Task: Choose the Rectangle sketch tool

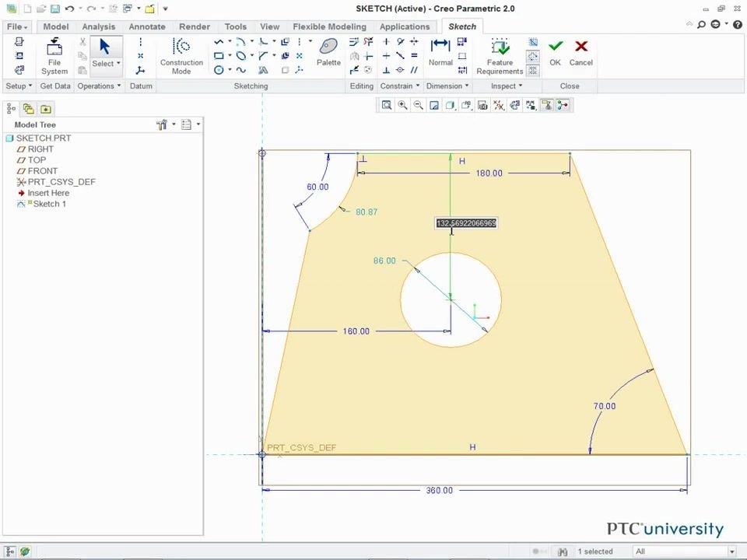Action: tap(219, 56)
